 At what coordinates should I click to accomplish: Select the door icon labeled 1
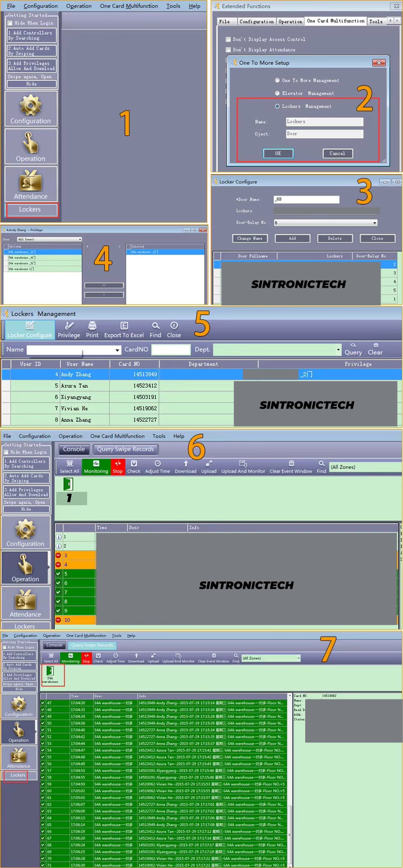point(68,484)
